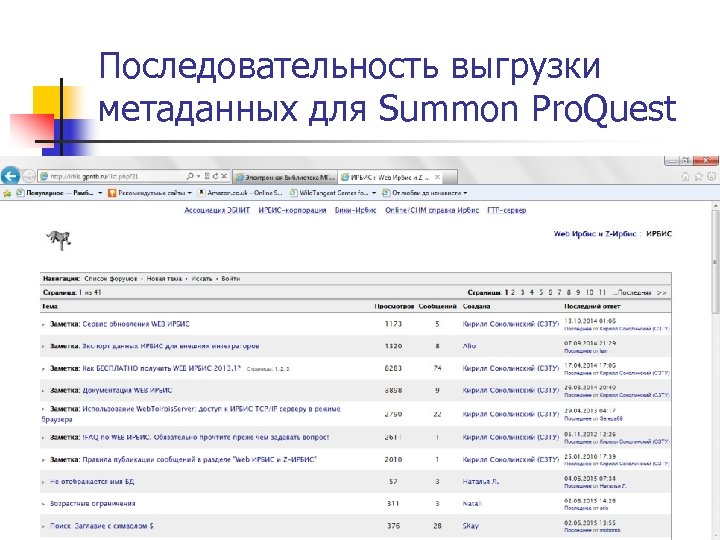Open the browser Home icon
This screenshot has height=540, width=720.
click(x=686, y=176)
